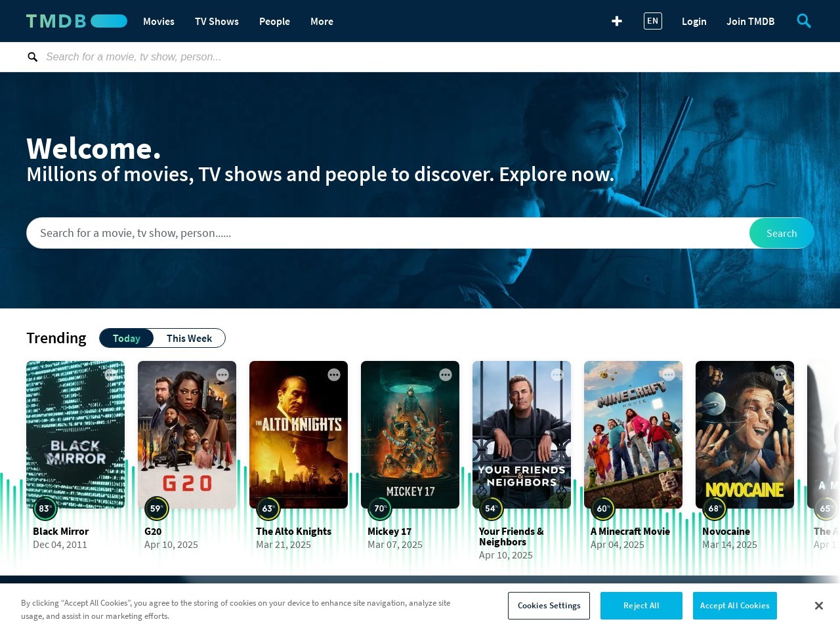Open the Mickey 17 poster
Screen dimensions: 840x630
point(410,434)
